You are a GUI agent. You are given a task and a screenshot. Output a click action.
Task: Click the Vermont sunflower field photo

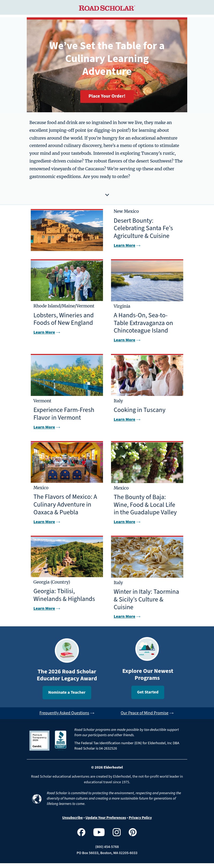pyautogui.click(x=67, y=375)
